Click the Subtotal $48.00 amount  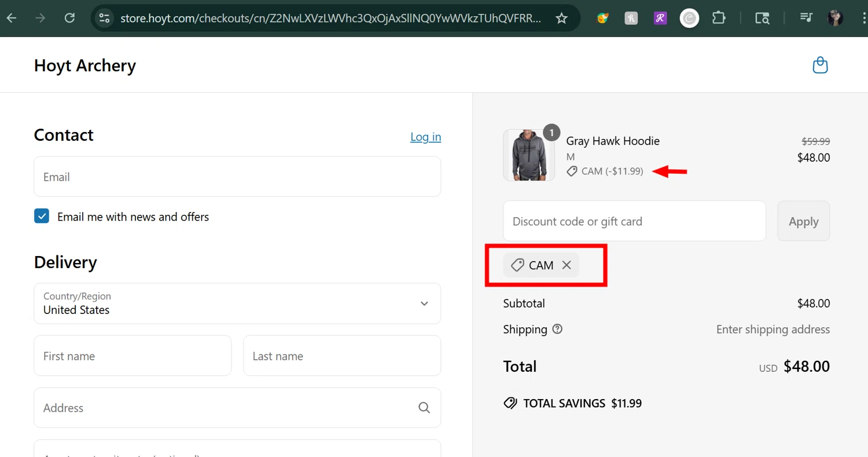pos(814,304)
